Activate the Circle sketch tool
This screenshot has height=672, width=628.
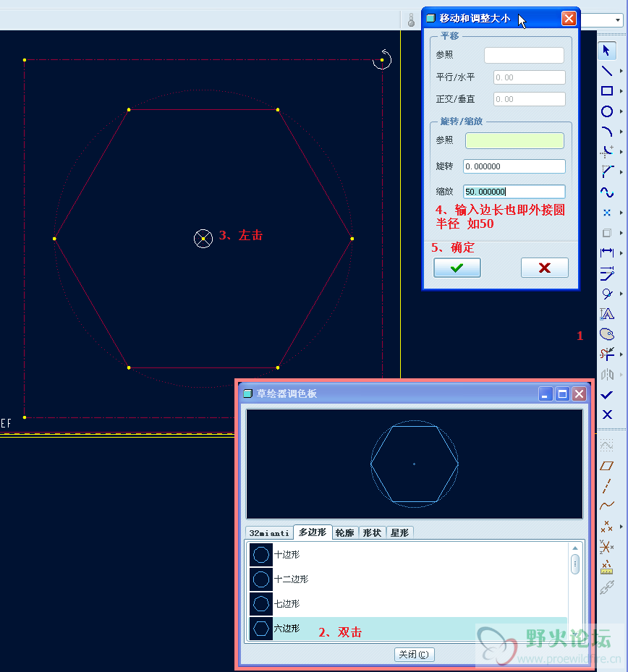[x=606, y=111]
